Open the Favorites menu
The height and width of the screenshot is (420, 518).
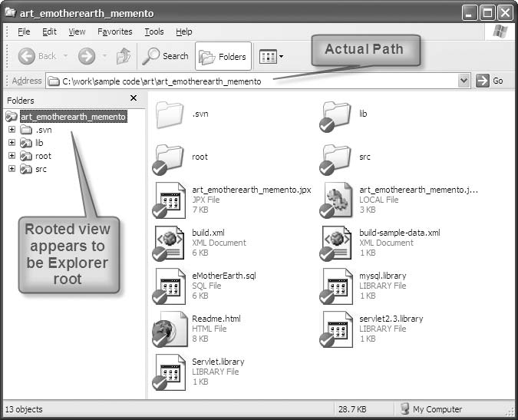coord(114,31)
